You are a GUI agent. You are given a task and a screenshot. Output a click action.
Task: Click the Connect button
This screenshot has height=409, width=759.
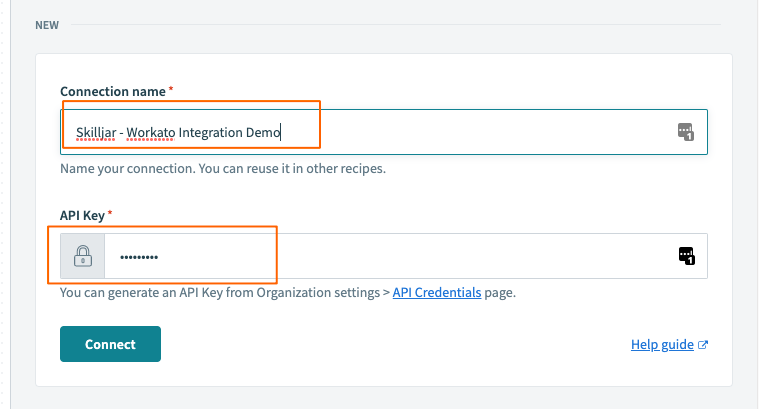point(110,344)
